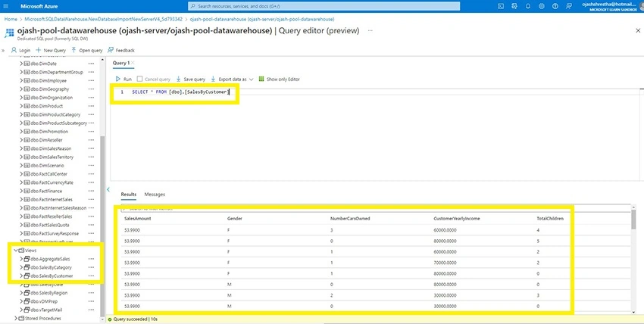The height and width of the screenshot is (324, 644).
Task: Expand the dbo.AggregateSales view
Action: [x=21, y=259]
